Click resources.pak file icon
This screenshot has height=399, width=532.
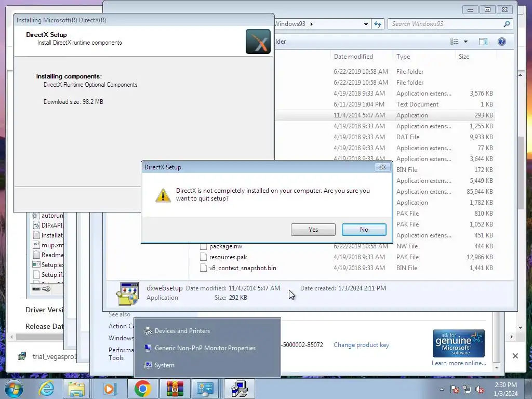click(x=203, y=257)
